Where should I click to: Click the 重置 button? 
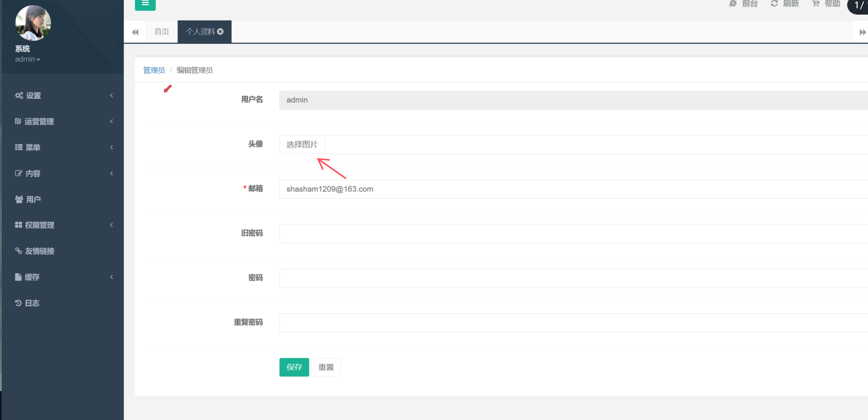[x=326, y=367]
